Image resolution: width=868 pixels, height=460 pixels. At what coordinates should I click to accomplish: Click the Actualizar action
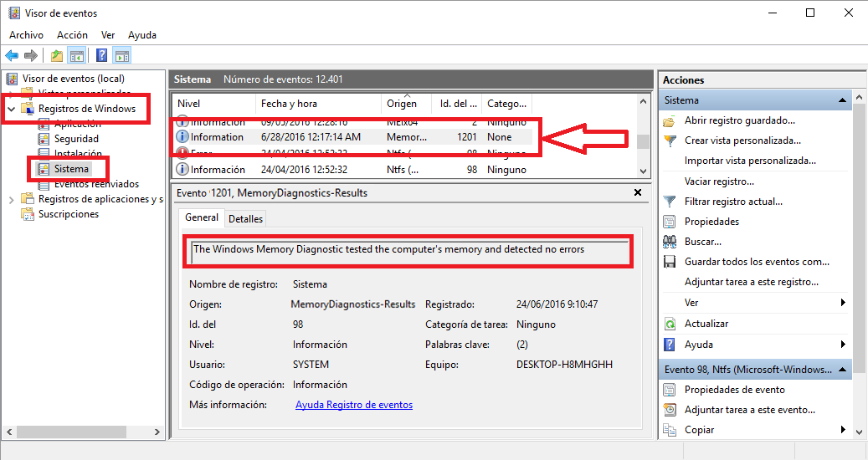tap(706, 324)
